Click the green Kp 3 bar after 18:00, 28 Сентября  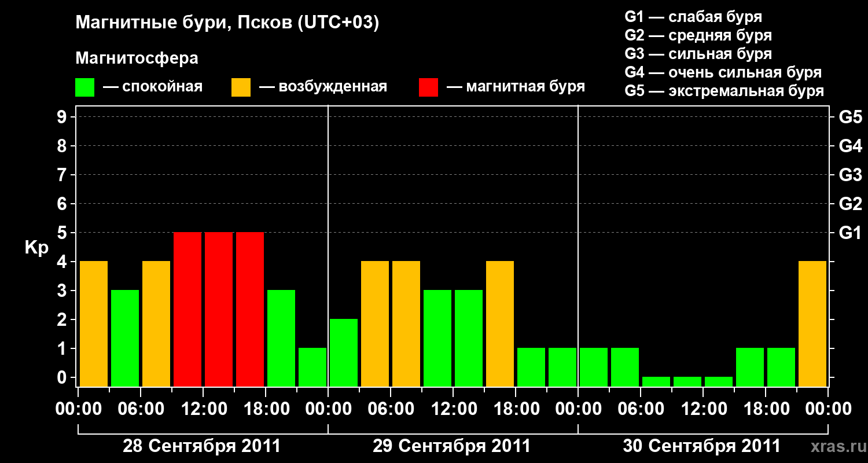click(x=281, y=338)
